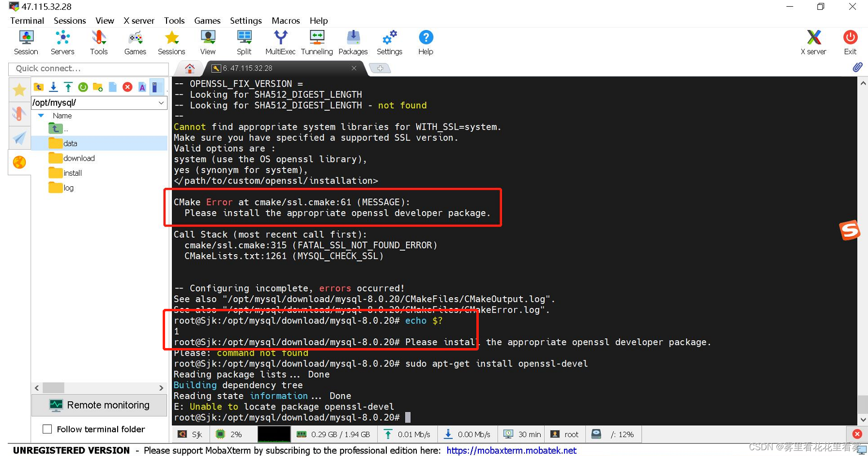This screenshot has height=456, width=868.
Task: Open the Sessions star sidebar tab
Action: click(19, 90)
